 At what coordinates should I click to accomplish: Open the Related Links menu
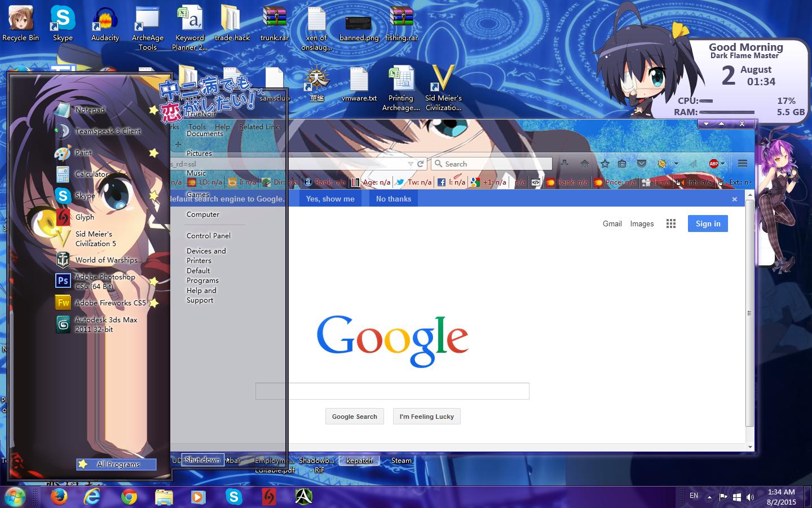pos(260,126)
